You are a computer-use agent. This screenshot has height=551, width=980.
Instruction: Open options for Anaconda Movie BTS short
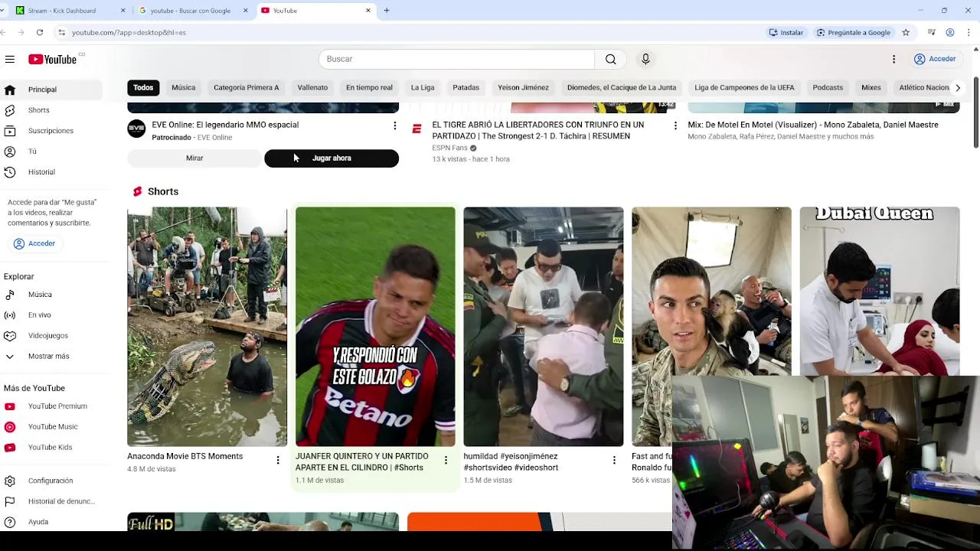(x=278, y=460)
